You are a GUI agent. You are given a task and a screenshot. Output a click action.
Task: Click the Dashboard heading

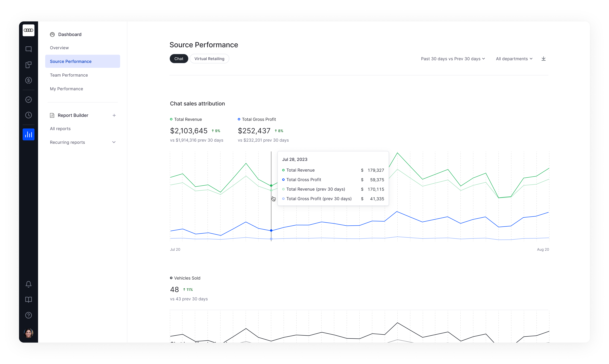[x=70, y=35]
